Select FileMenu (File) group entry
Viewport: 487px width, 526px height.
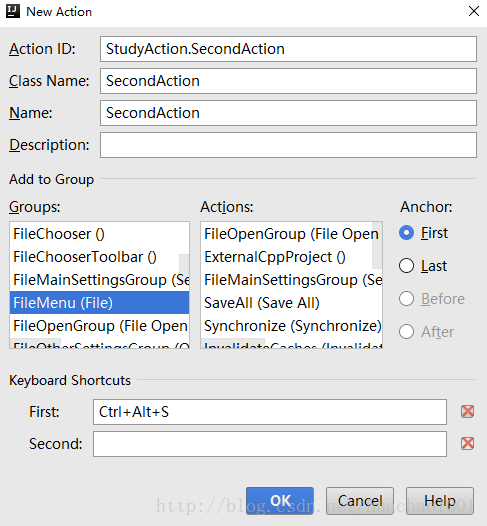(99, 303)
